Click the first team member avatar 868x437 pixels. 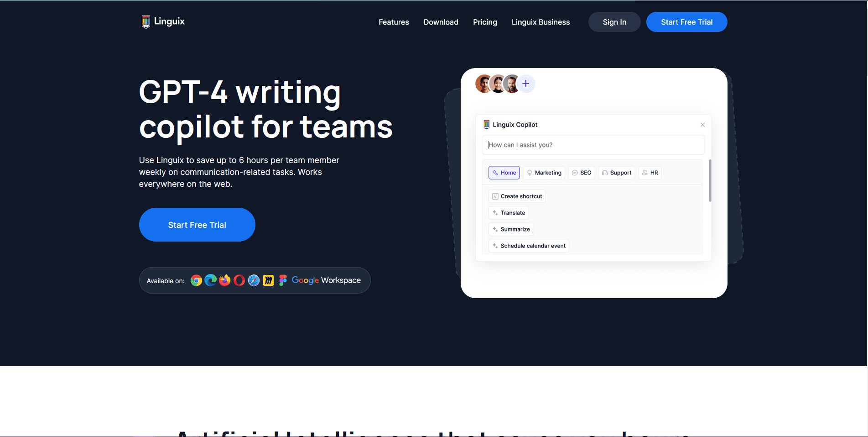coord(483,84)
